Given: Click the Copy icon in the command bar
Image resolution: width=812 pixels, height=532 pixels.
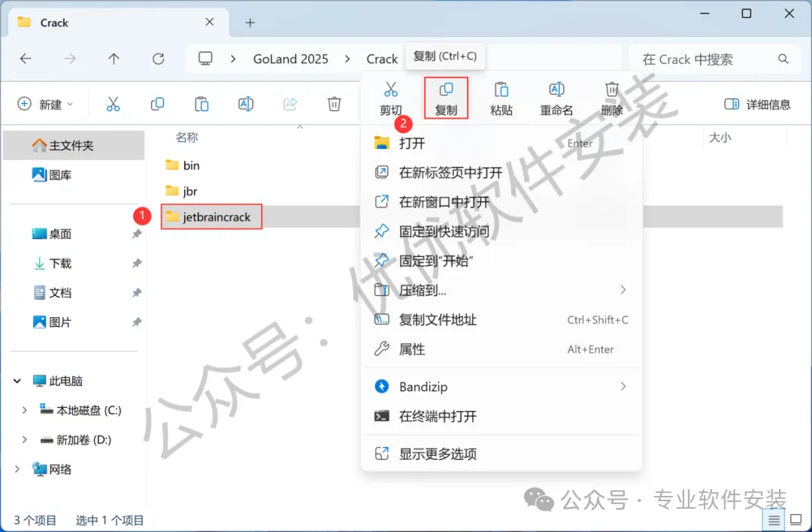Looking at the screenshot, I should (x=157, y=104).
